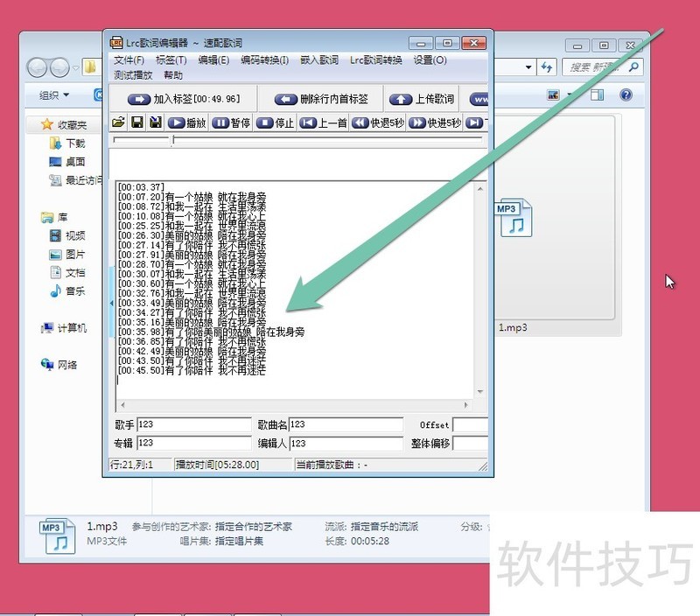This screenshot has width=700, height=616.
Task: Click Explorer change view icon
Action: click(x=553, y=94)
